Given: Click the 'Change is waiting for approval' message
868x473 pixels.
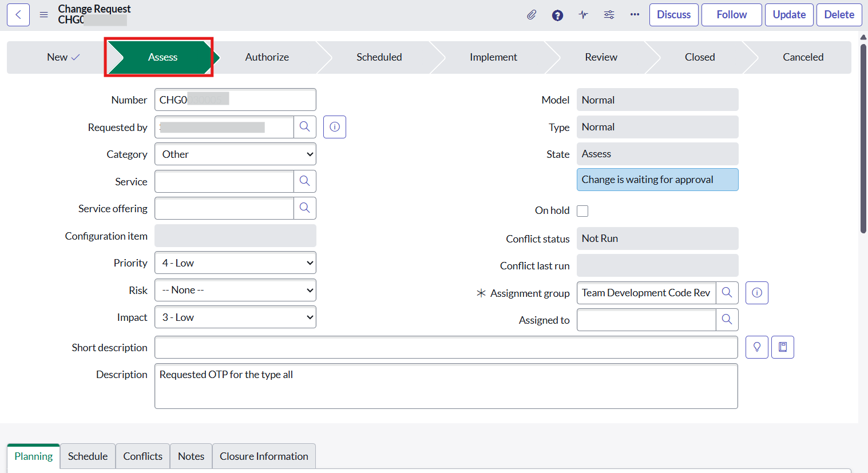Looking at the screenshot, I should tap(657, 180).
